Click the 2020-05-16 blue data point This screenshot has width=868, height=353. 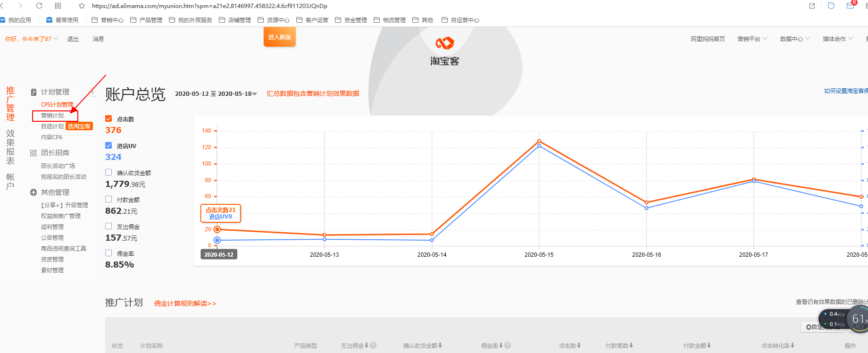[646, 208]
